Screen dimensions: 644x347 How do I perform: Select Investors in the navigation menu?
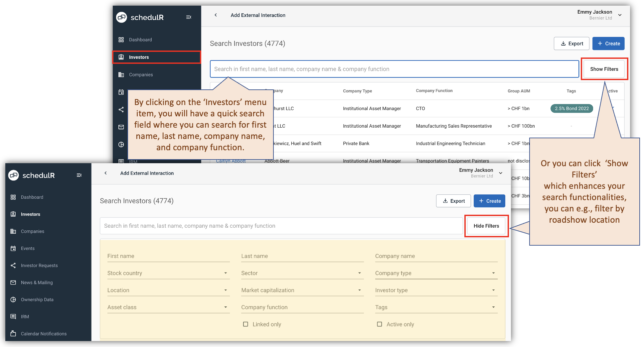pos(31,214)
